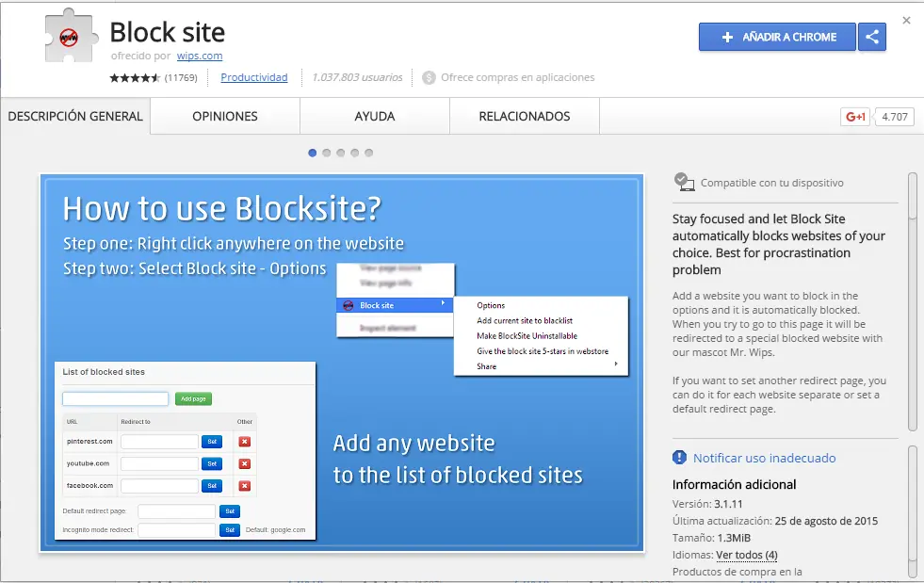924x583 pixels.
Task: Add the extension with Añadir a Chrome
Action: (x=777, y=37)
